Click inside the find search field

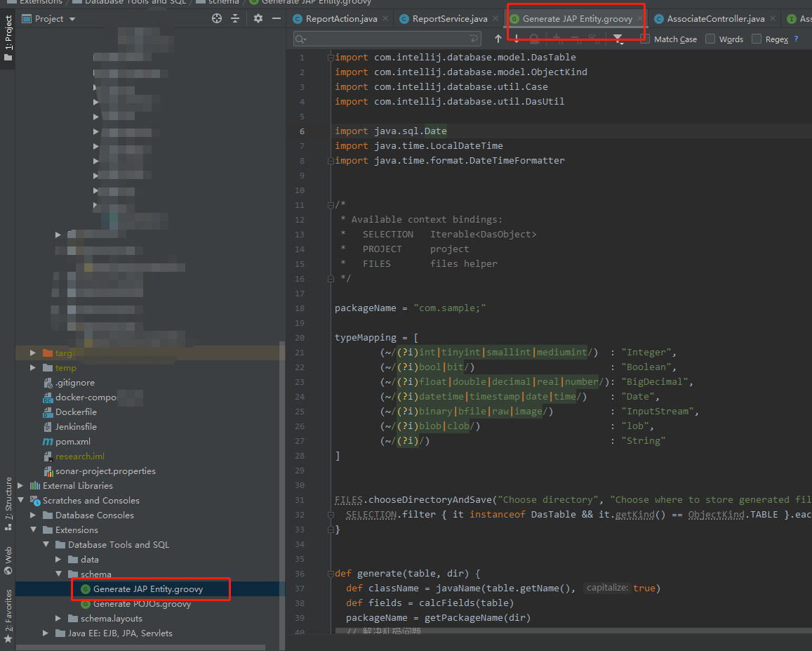pos(387,39)
